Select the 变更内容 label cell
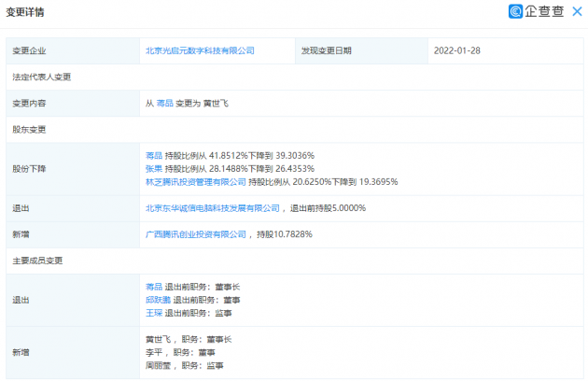Viewport: 588px width, 381px height. click(73, 104)
